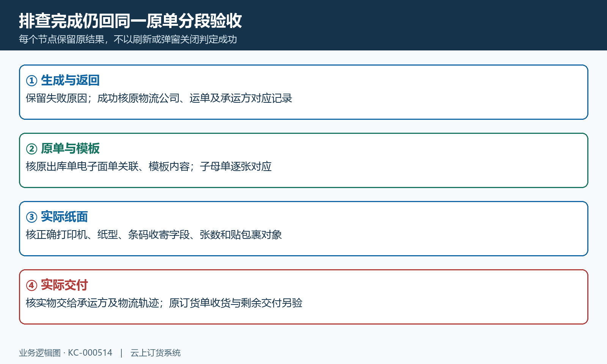Click the text 保留失败原因；成功核原物流公司、运单及承运方对应记录
The width and height of the screenshot is (607, 364).
tap(159, 98)
